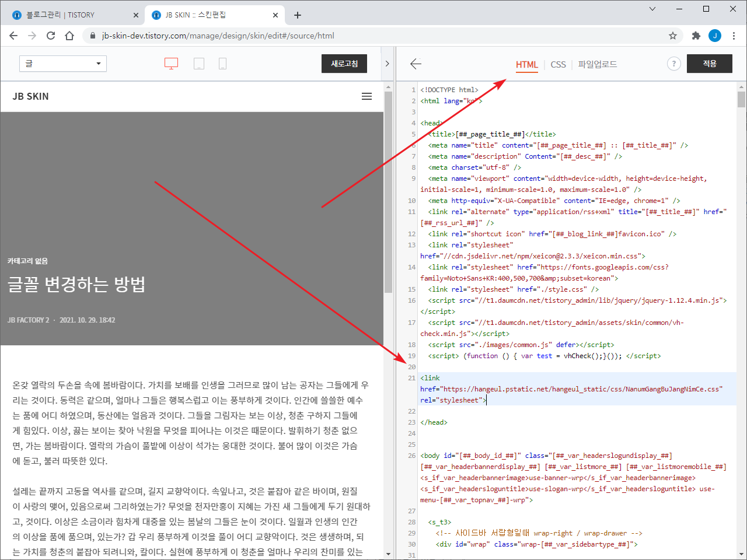Click the link stylesheet ./style.css line
This screenshot has width=747, height=560.
coord(513,289)
